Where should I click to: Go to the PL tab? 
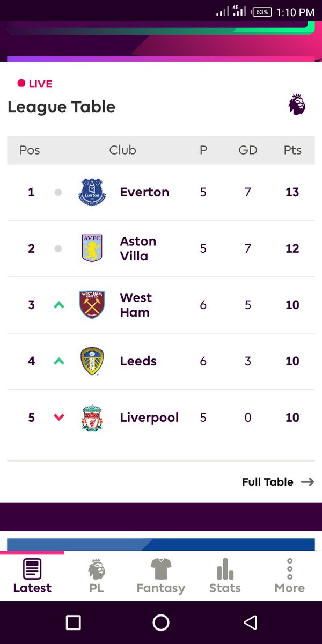[97, 576]
